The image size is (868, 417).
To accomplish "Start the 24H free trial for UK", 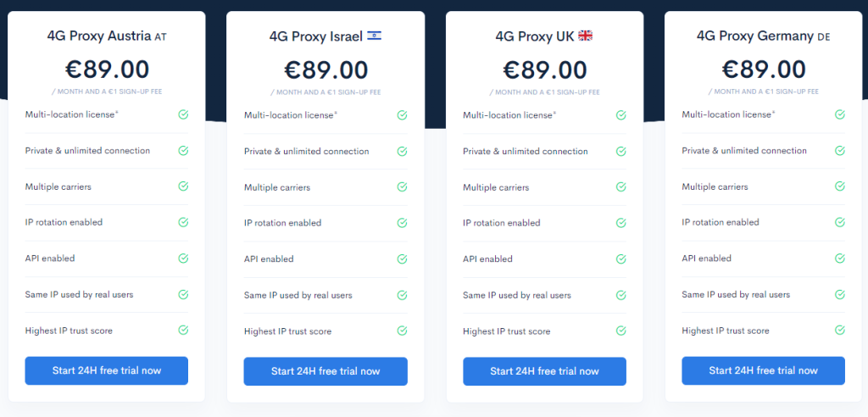I will 544,371.
